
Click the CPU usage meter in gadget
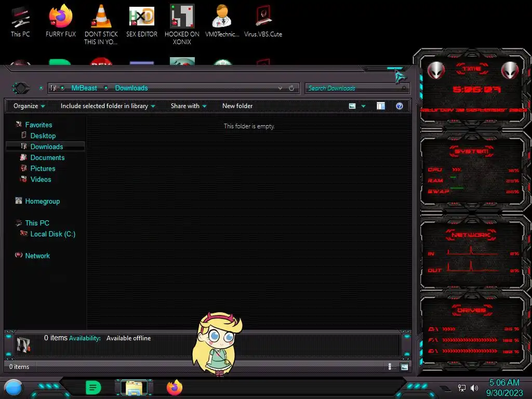tap(473, 170)
